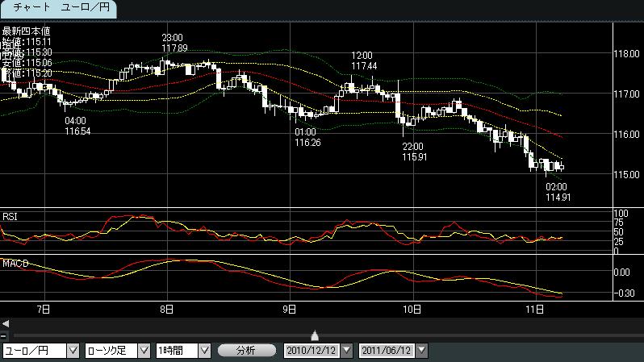Click the small minus icon beside the slider
Screen dimensions: 644x362
click(4, 335)
